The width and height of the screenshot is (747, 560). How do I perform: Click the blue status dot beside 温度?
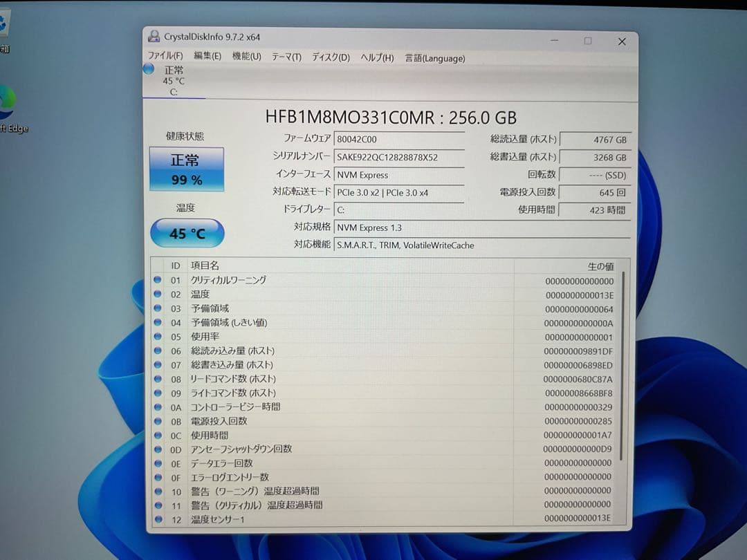pos(159,295)
